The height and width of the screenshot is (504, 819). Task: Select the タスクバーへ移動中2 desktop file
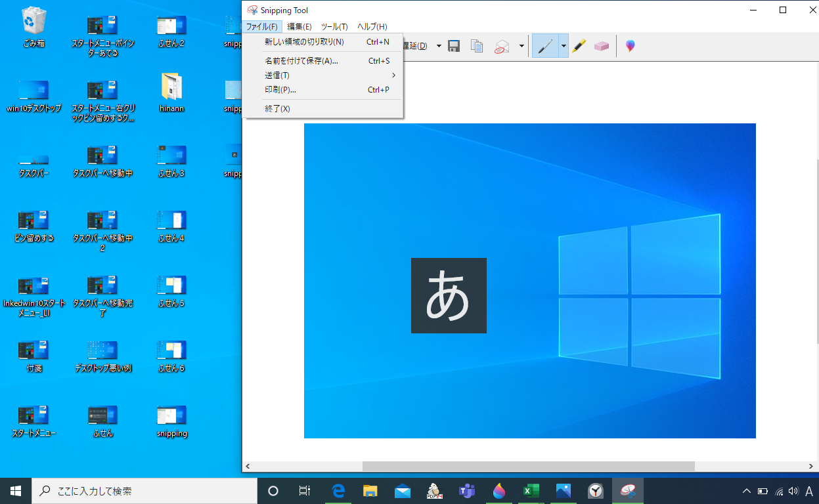(x=102, y=230)
